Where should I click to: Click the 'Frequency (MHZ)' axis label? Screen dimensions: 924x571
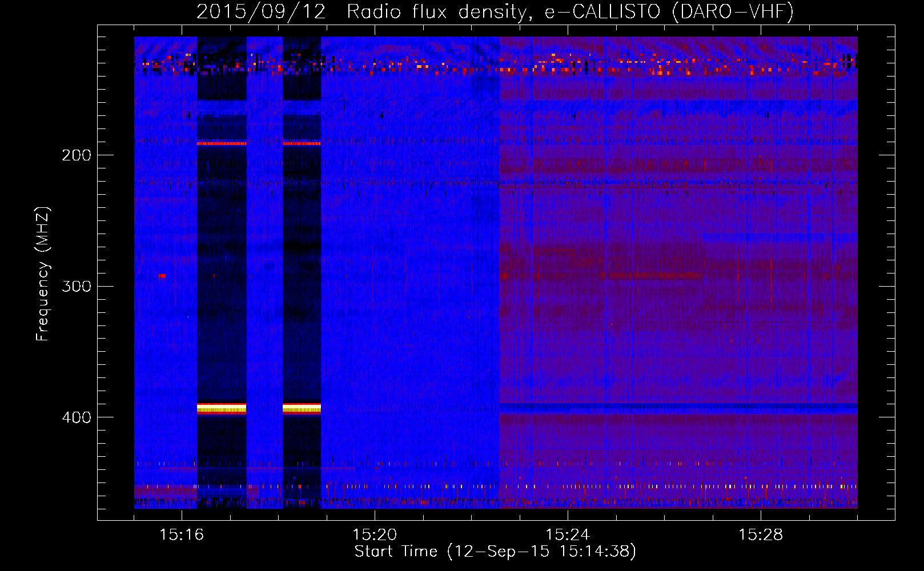coord(43,274)
